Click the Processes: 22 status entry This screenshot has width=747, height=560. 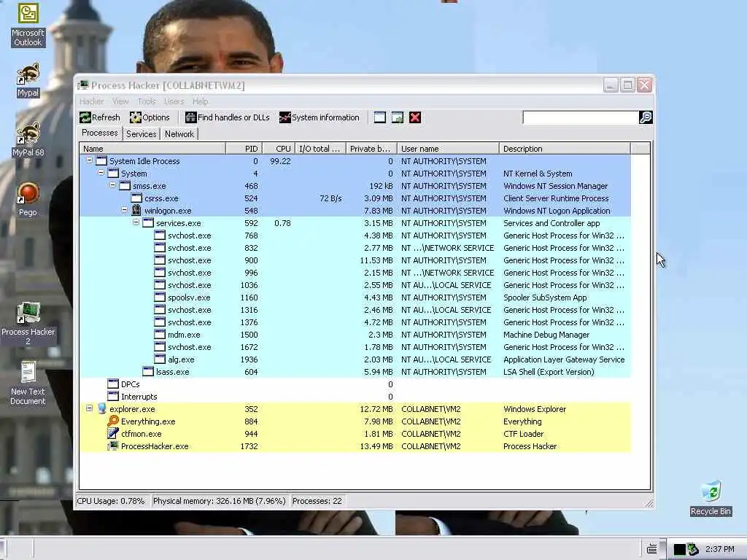point(317,501)
